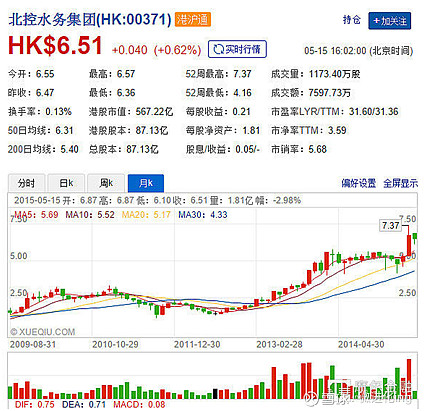424x411 pixels.
Task: Click the MA20 yellow indicator label
Action: (x=146, y=215)
